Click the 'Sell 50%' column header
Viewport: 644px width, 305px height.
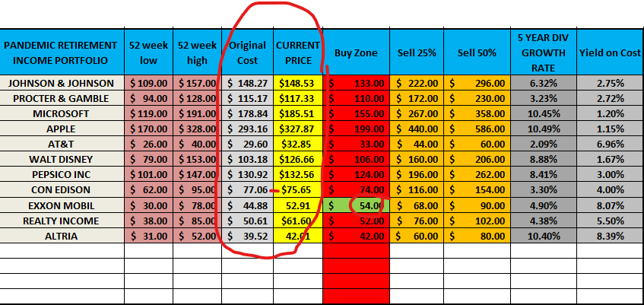coord(477,52)
